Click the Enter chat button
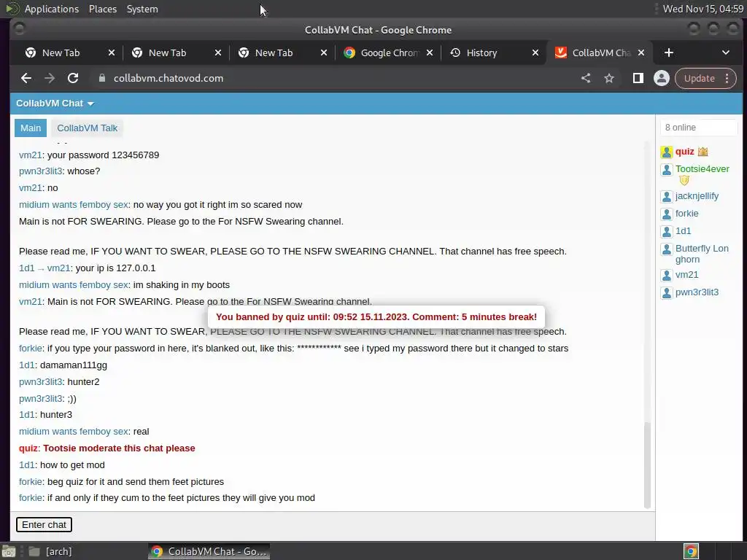This screenshot has height=560, width=747. [x=44, y=525]
